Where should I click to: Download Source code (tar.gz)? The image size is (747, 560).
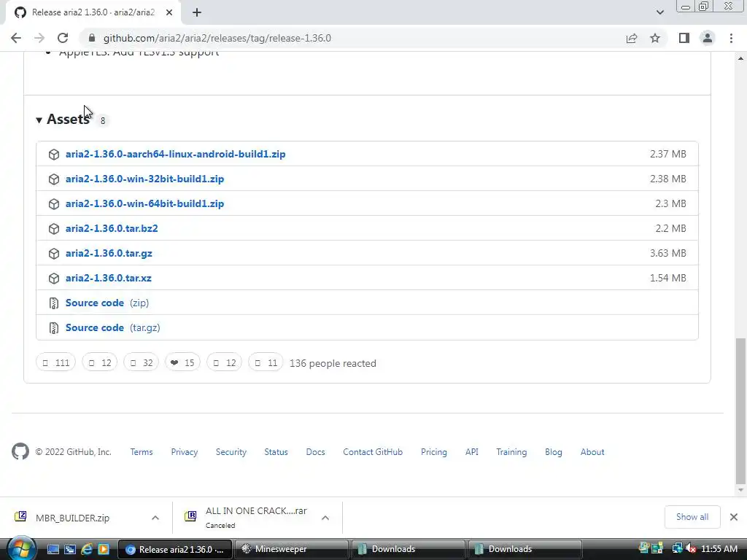click(112, 327)
